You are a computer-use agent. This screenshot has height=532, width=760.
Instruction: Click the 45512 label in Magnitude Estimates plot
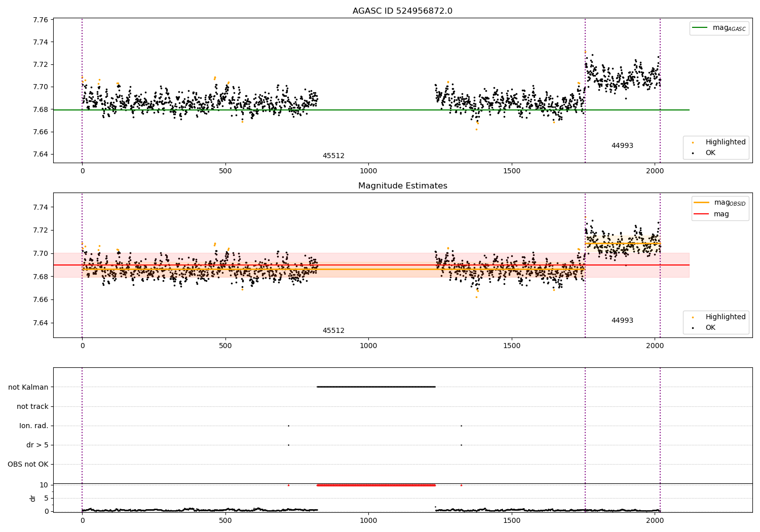click(x=333, y=331)
